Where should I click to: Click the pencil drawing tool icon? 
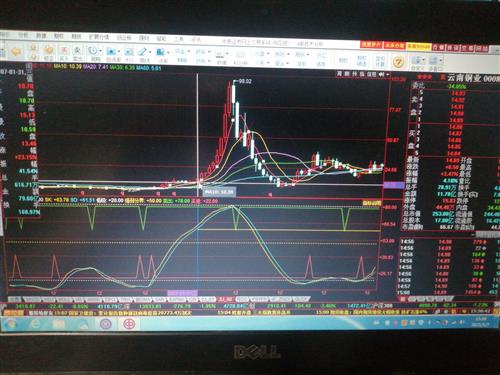(142, 52)
